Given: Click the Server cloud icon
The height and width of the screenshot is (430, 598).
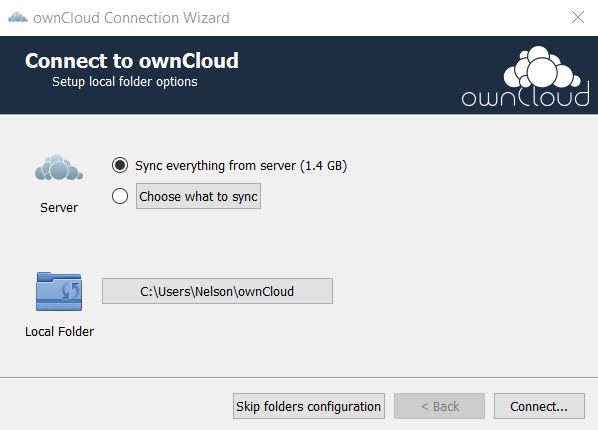Looking at the screenshot, I should [59, 167].
